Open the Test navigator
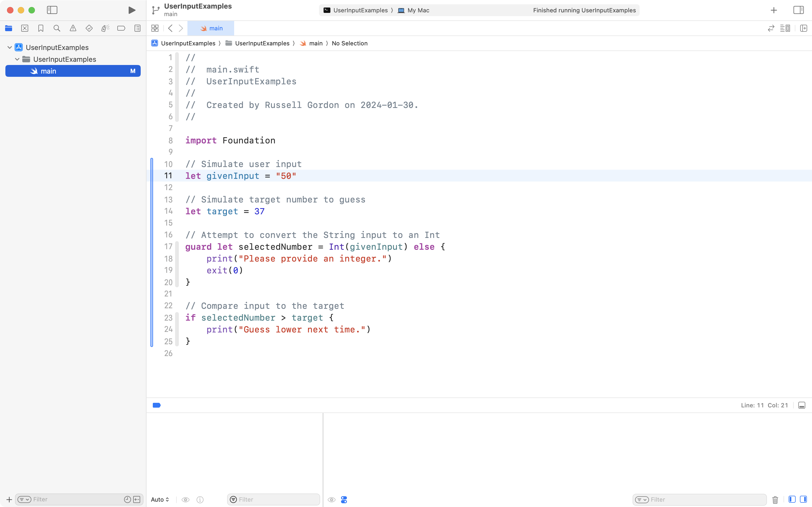The width and height of the screenshot is (812, 507). 89,28
